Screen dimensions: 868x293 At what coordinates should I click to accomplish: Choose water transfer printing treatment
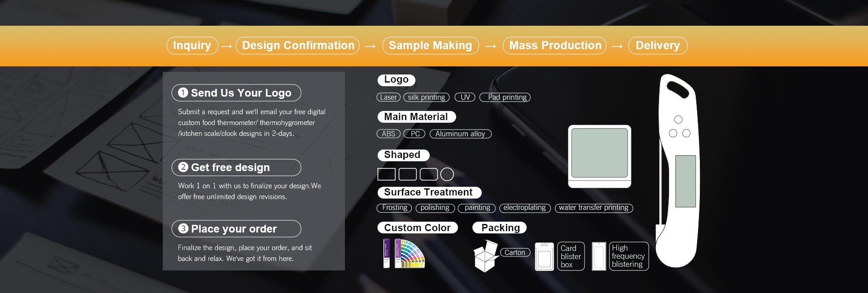[x=594, y=208]
